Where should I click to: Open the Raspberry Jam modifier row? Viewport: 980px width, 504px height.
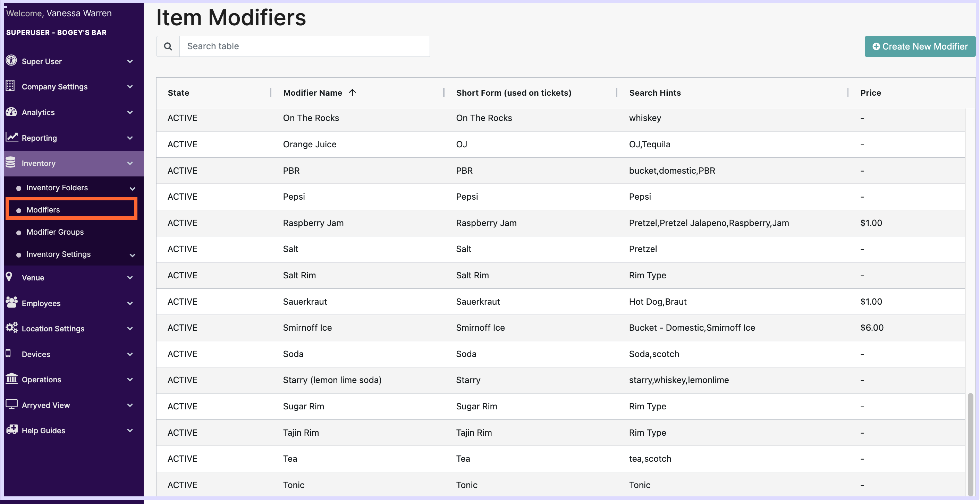313,223
